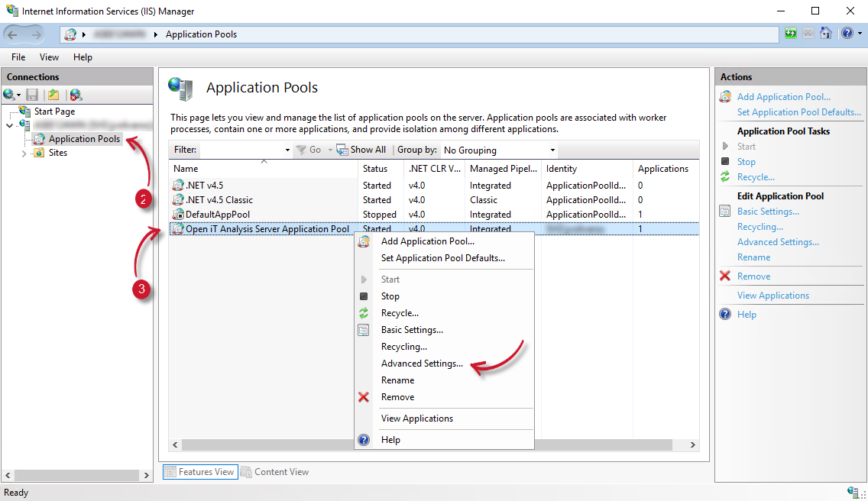The image size is (868, 501).
Task: Open the Group by No Grouping dropdown
Action: 498,150
